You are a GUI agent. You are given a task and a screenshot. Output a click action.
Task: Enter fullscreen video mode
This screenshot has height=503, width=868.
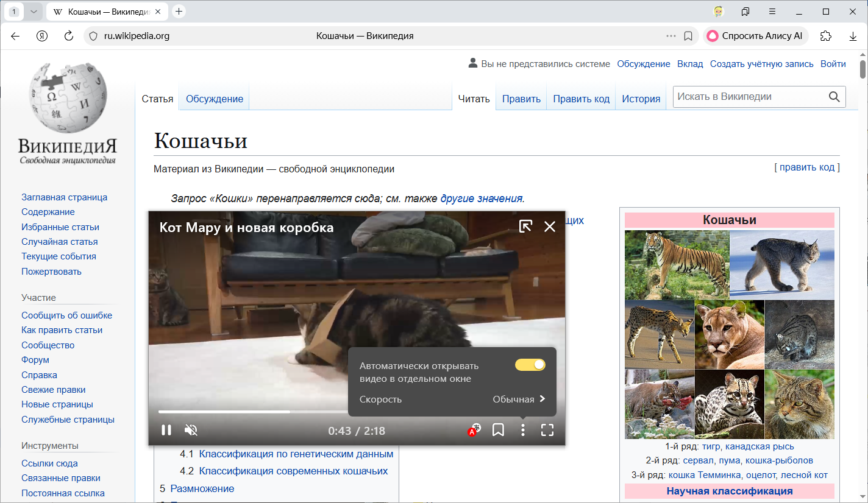[547, 431]
